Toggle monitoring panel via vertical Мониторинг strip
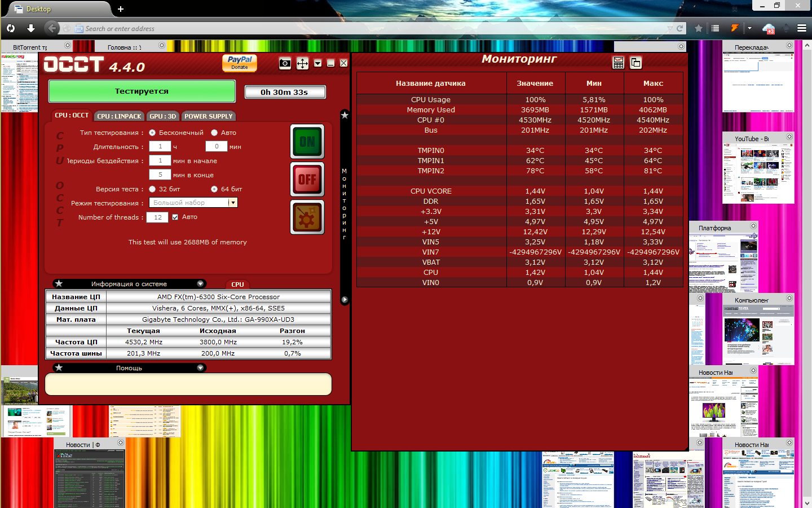The image size is (812, 508). coord(345,204)
